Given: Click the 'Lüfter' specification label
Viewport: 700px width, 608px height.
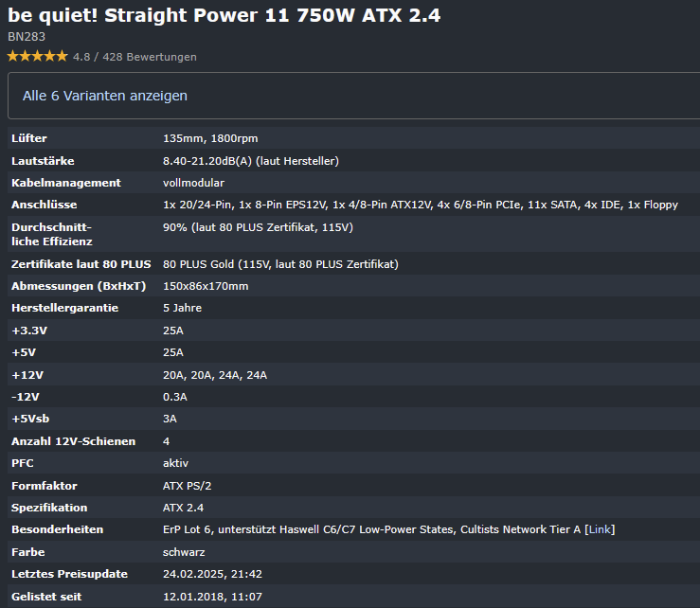Looking at the screenshot, I should [29, 138].
